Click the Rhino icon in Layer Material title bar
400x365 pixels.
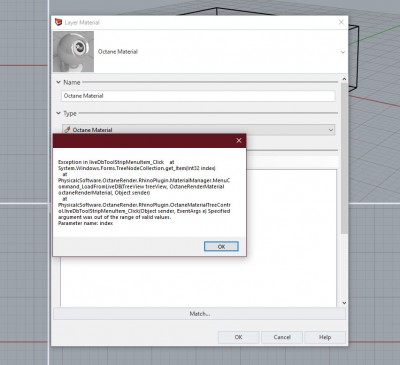58,22
